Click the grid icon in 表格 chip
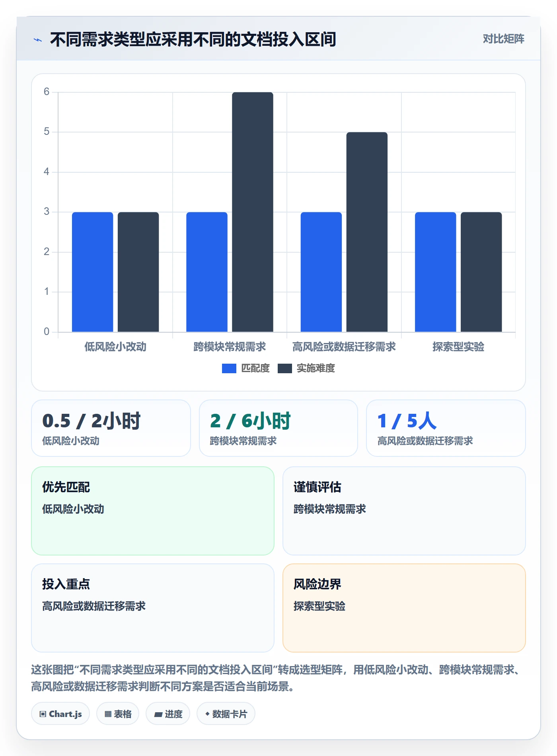The image size is (557, 756). [108, 714]
